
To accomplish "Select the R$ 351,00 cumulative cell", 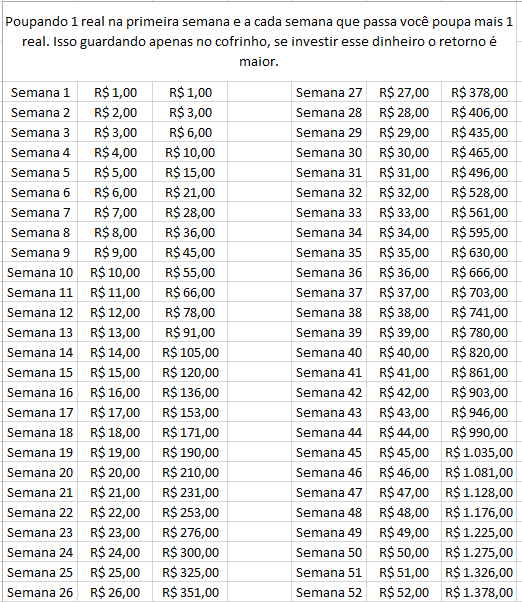I will point(190,592).
